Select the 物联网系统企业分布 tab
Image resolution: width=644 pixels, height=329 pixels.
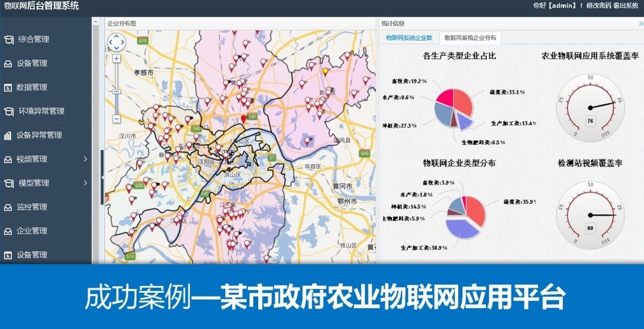coord(470,38)
